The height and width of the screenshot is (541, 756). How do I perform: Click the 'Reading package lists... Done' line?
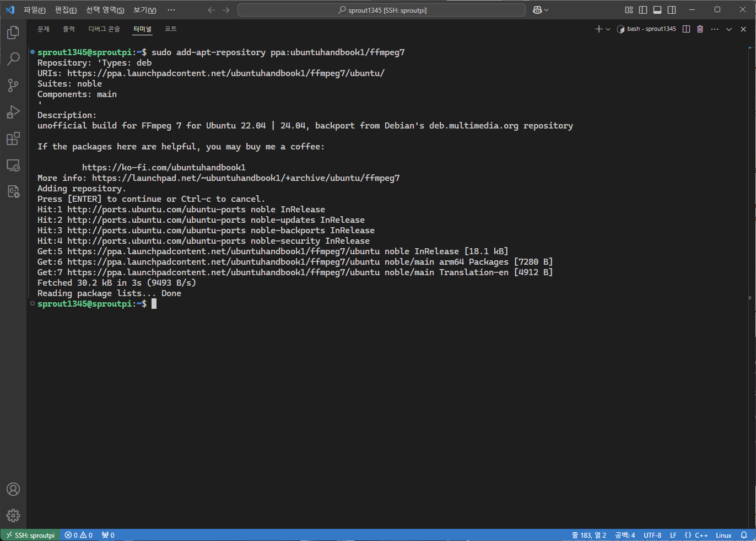pyautogui.click(x=109, y=293)
